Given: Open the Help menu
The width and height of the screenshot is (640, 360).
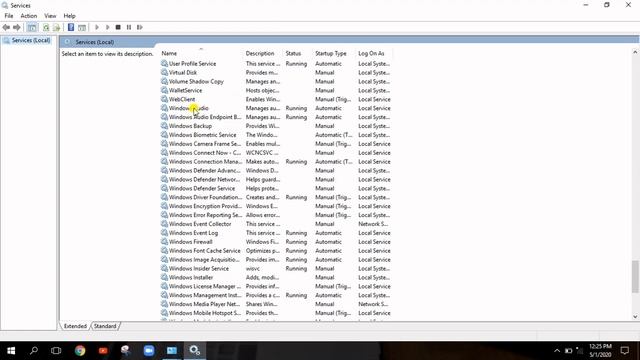Looking at the screenshot, I should tap(69, 16).
